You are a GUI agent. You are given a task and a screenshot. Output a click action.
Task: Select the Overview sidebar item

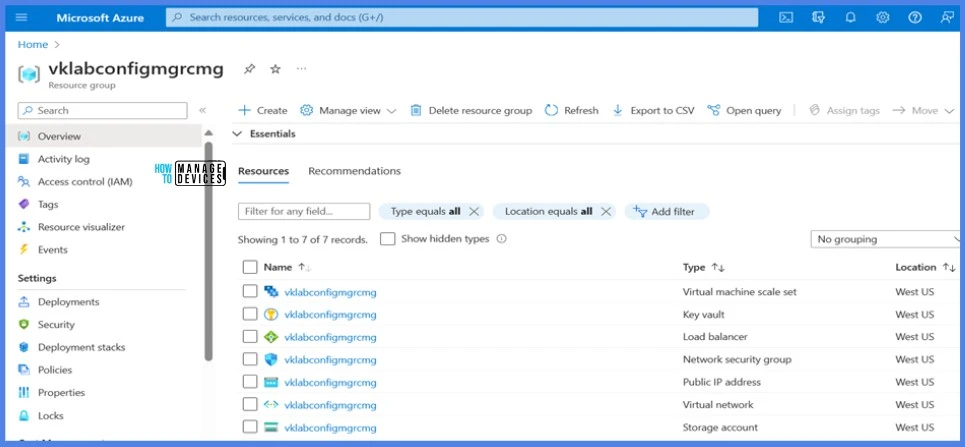[103, 136]
